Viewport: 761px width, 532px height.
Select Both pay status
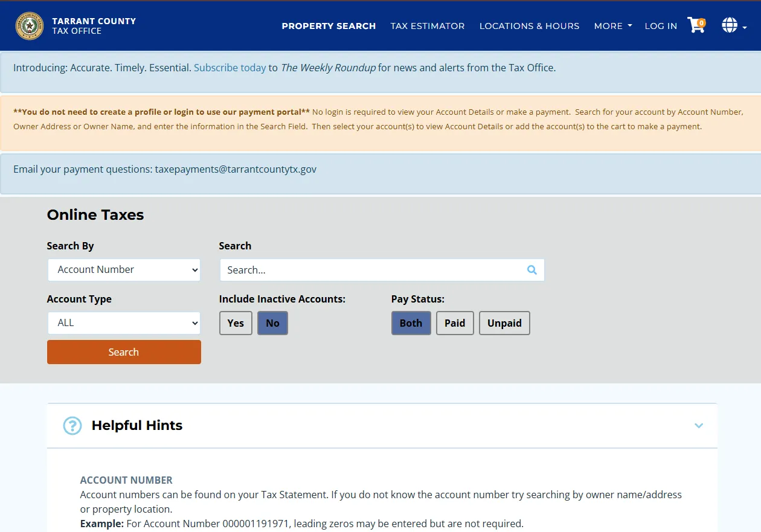tap(411, 323)
